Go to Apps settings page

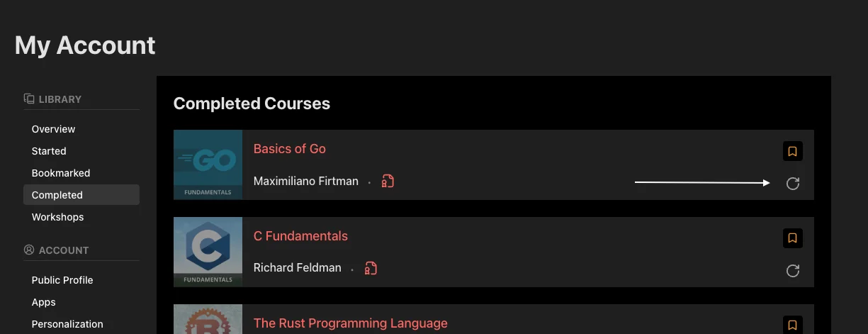point(43,302)
